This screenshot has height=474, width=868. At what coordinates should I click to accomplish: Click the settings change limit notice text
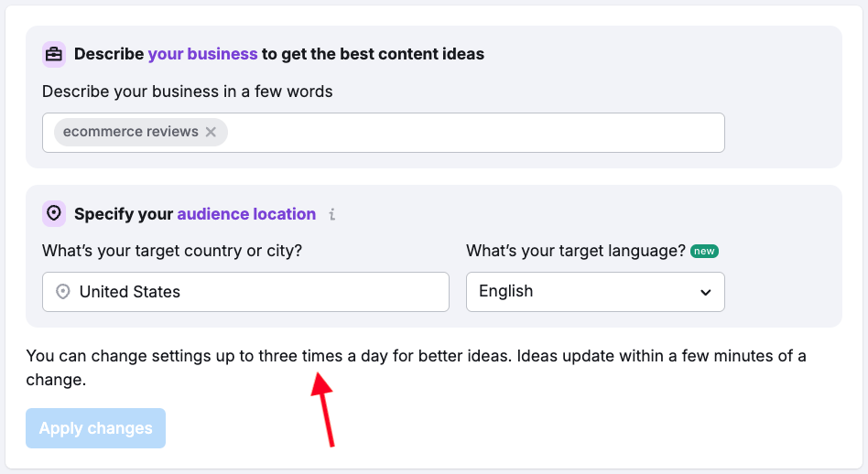click(416, 367)
